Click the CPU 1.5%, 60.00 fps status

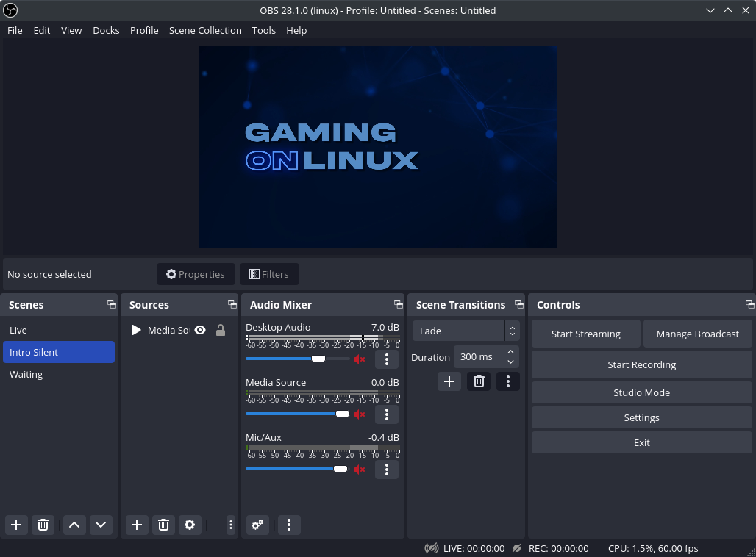click(653, 548)
